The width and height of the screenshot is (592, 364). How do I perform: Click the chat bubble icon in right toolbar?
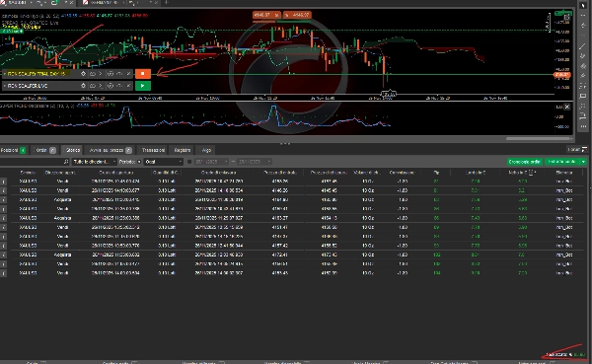583,97
